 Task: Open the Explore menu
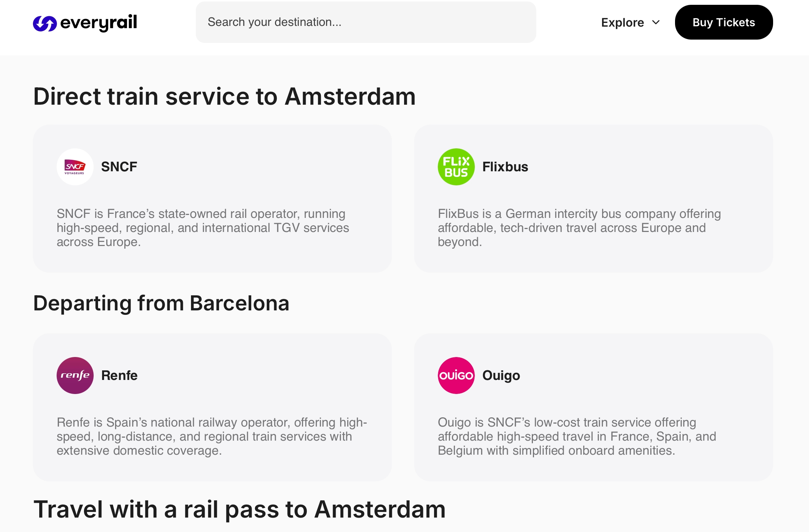pyautogui.click(x=622, y=23)
